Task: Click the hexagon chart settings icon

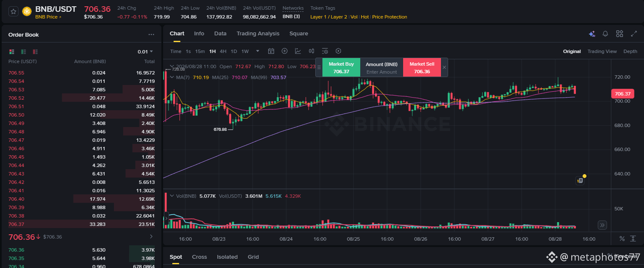Action: tap(338, 51)
